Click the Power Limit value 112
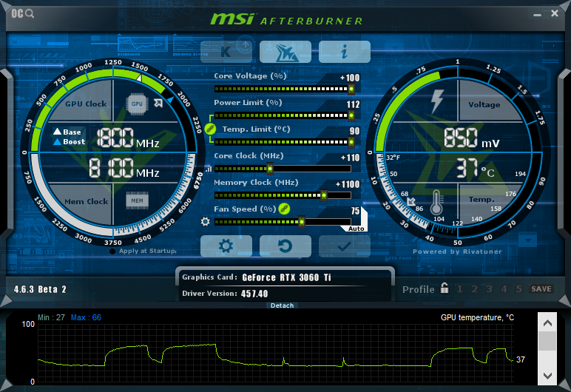 (354, 104)
